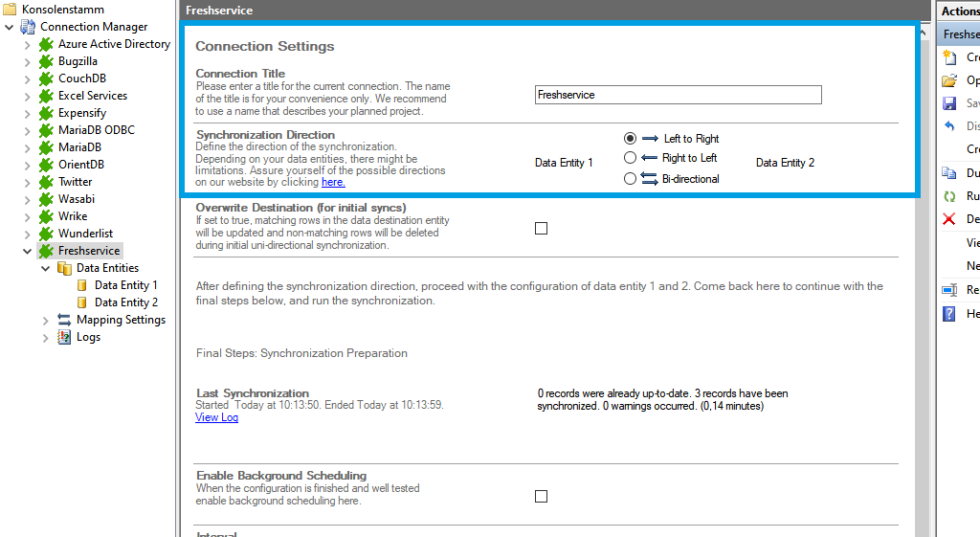Click the Connection Manager icon
Image resolution: width=980 pixels, height=537 pixels.
pyautogui.click(x=28, y=27)
